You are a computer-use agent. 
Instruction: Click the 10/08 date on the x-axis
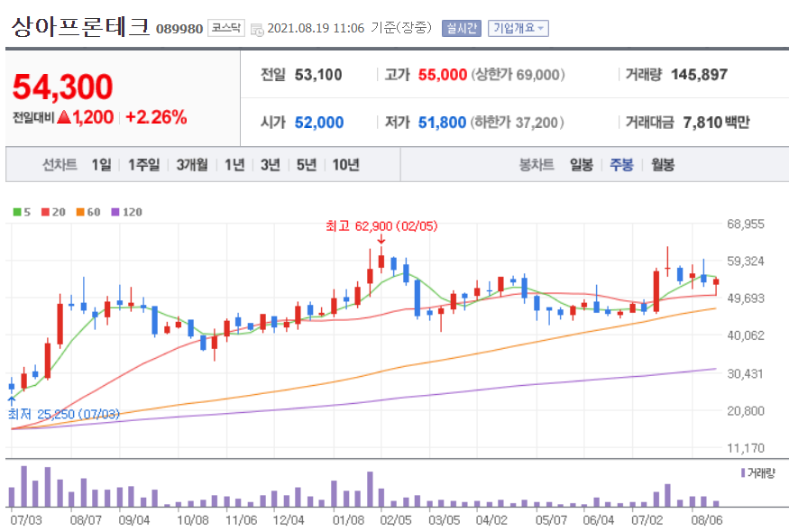coord(193,520)
